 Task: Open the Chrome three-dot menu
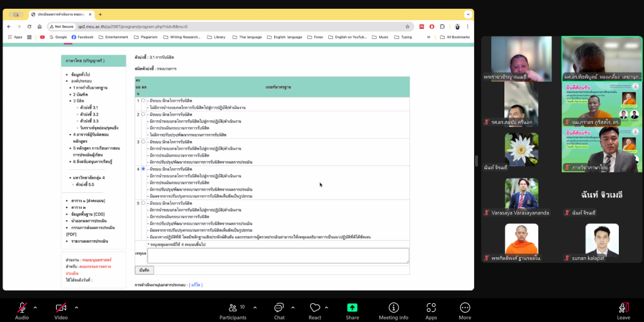(467, 26)
